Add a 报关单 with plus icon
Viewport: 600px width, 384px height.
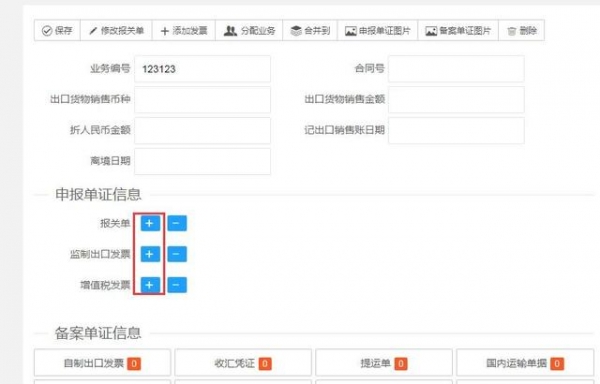click(x=150, y=223)
